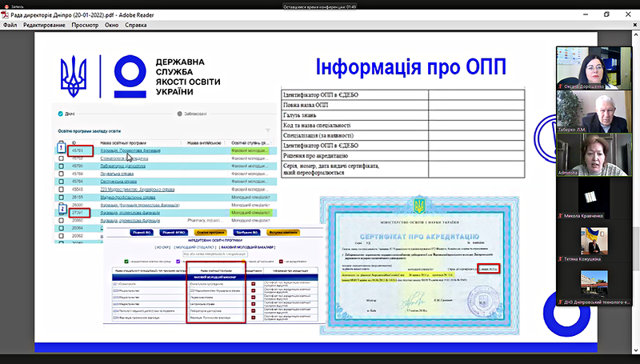The image size is (640, 364).
Task: Tick checkbox for program ID 45793
Action: (62, 150)
